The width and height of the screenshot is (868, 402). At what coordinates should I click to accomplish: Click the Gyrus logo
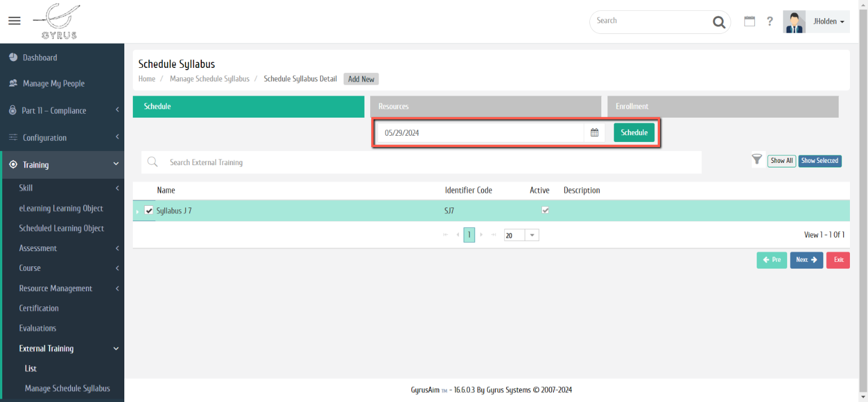(x=57, y=21)
